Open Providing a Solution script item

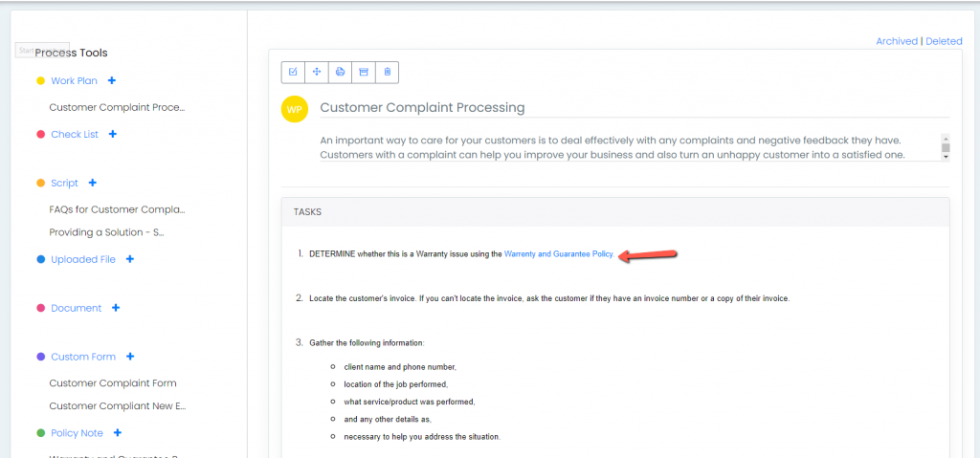click(113, 232)
